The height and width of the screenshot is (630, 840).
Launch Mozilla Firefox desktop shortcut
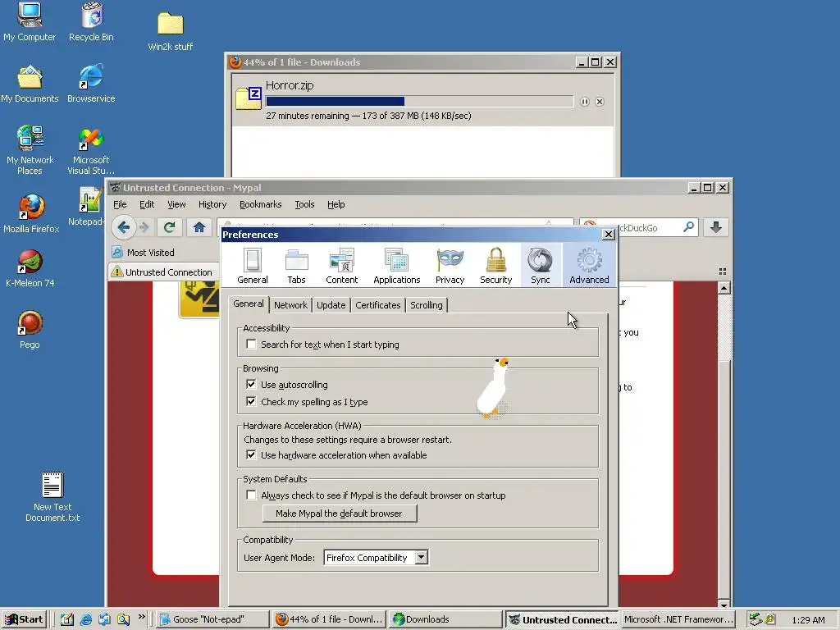(31, 213)
